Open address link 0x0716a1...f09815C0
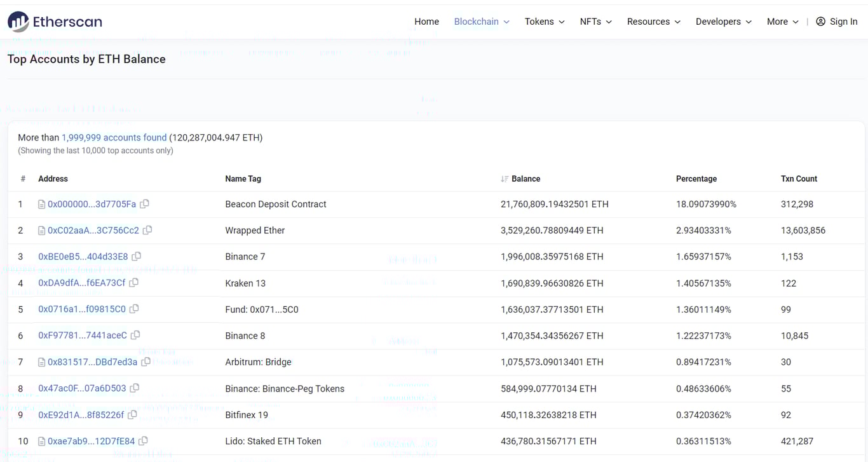 point(82,309)
